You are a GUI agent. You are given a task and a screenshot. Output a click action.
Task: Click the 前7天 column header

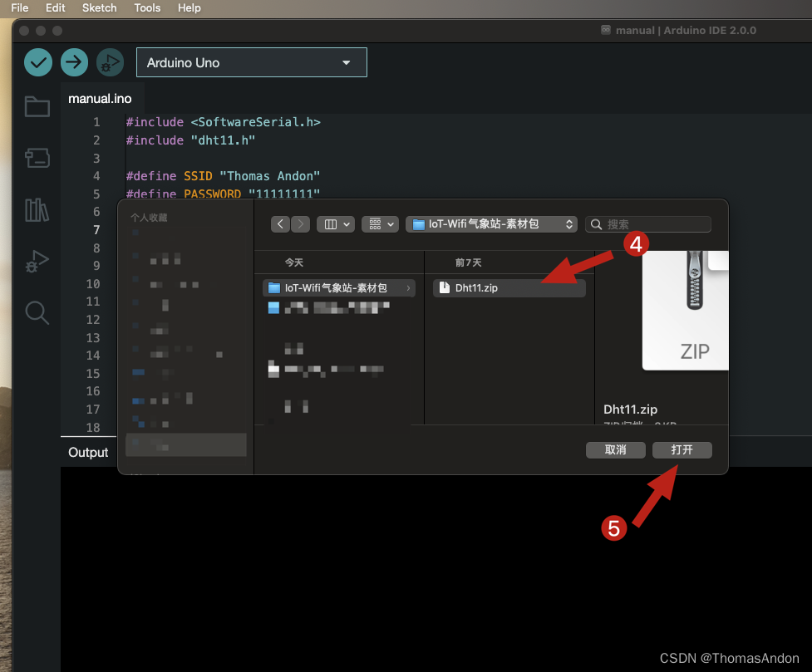pos(469,262)
